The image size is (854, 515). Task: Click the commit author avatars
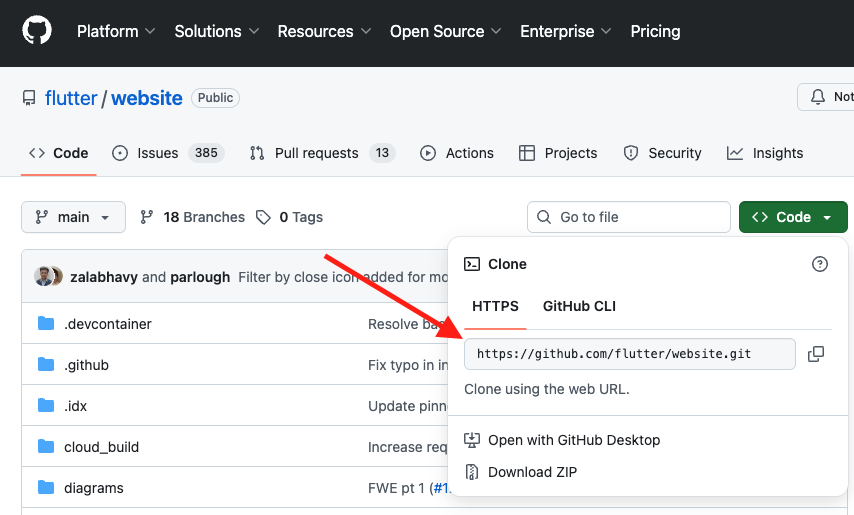tap(48, 277)
